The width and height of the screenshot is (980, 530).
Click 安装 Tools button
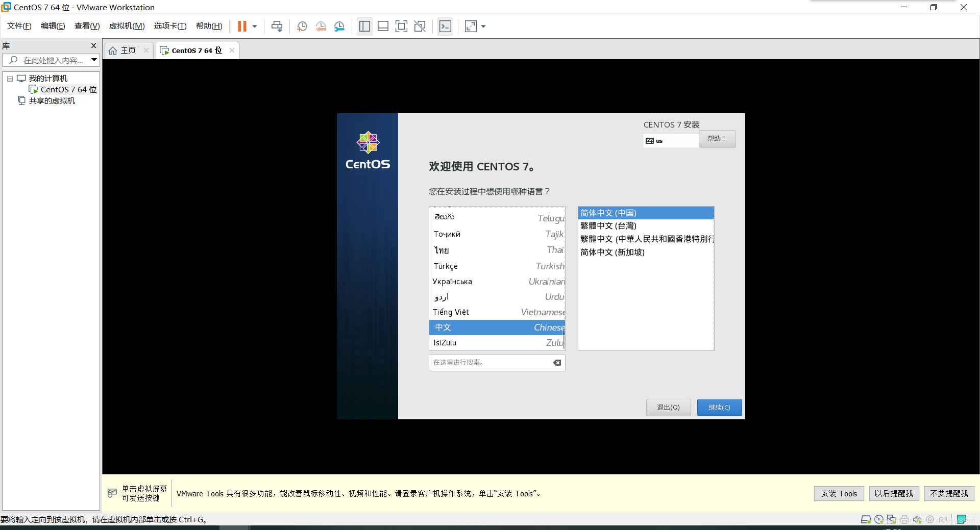839,494
